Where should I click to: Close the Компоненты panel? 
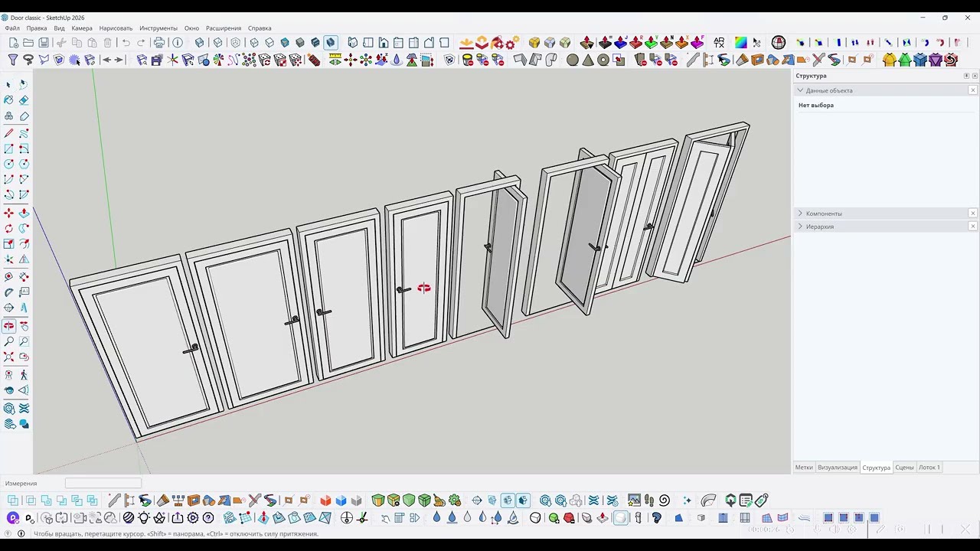973,214
